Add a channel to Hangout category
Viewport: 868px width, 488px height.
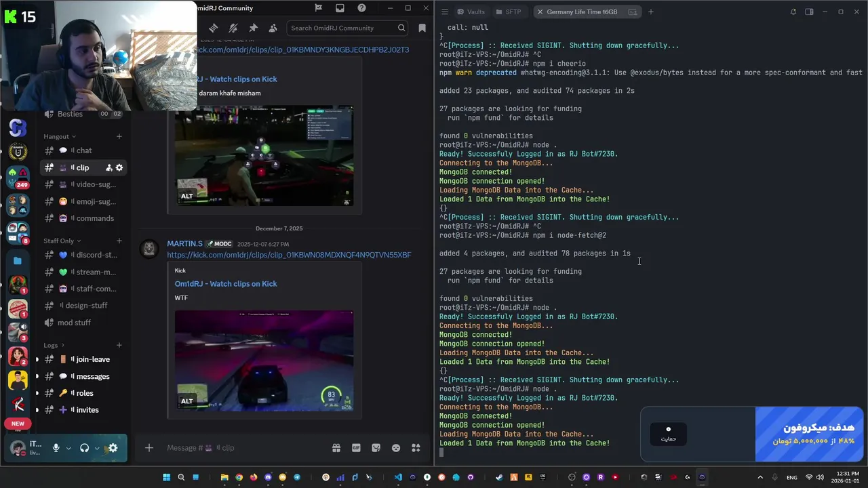(x=119, y=136)
